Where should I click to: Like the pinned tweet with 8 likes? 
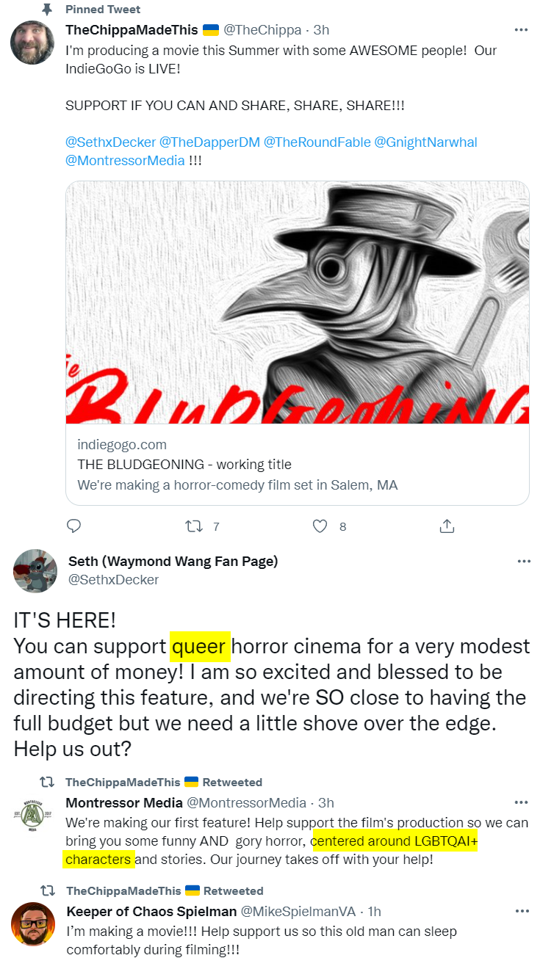click(320, 526)
